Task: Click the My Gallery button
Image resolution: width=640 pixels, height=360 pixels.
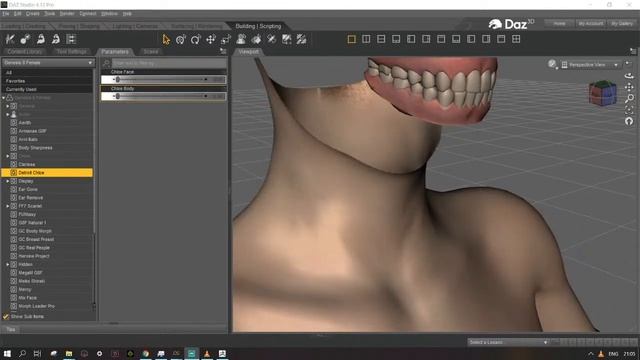Action: pyautogui.click(x=622, y=24)
